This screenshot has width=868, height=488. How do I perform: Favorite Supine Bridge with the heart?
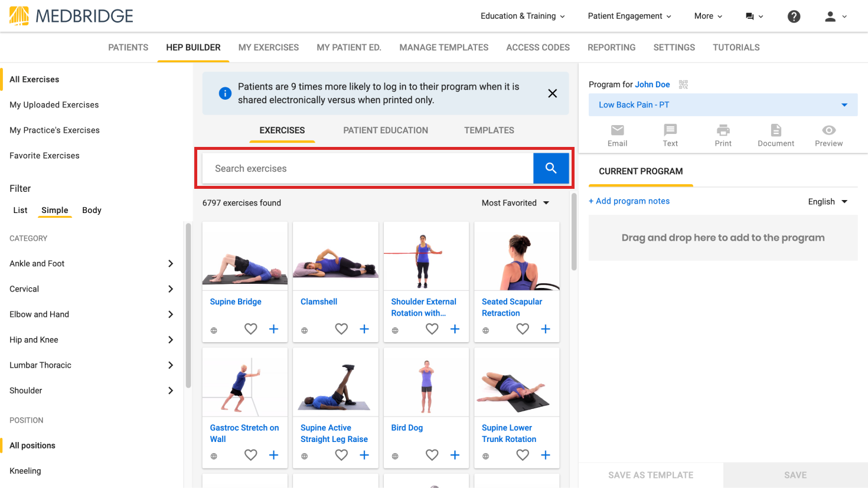(251, 329)
